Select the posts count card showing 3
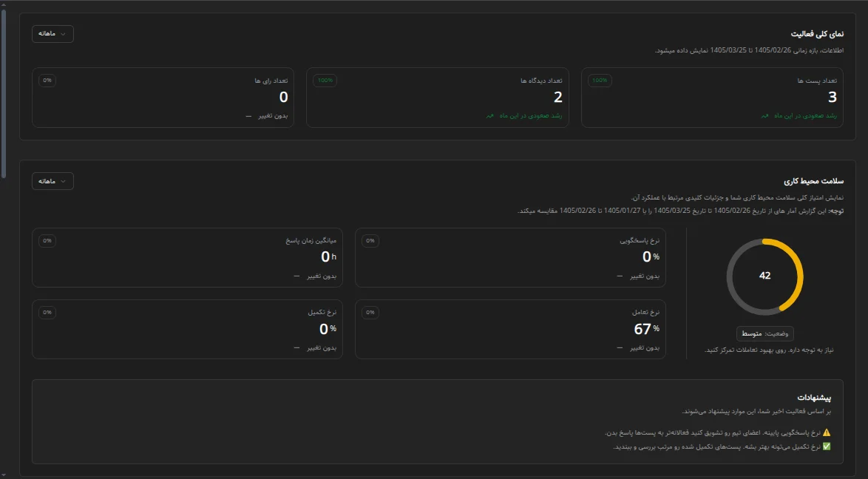 (x=712, y=98)
